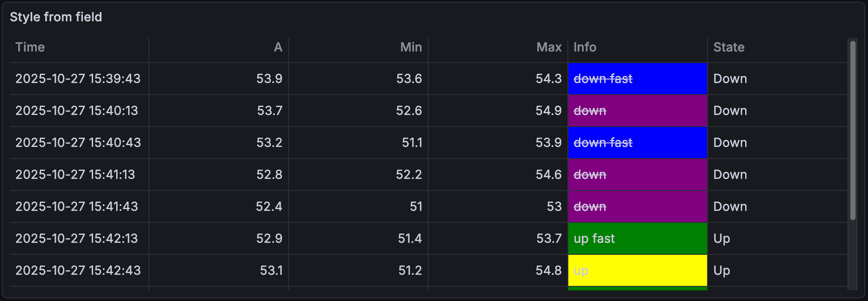Click the timestamp 2025-10-27 15:41:13 cell
Viewport: 868px width, 301px height.
click(75, 175)
